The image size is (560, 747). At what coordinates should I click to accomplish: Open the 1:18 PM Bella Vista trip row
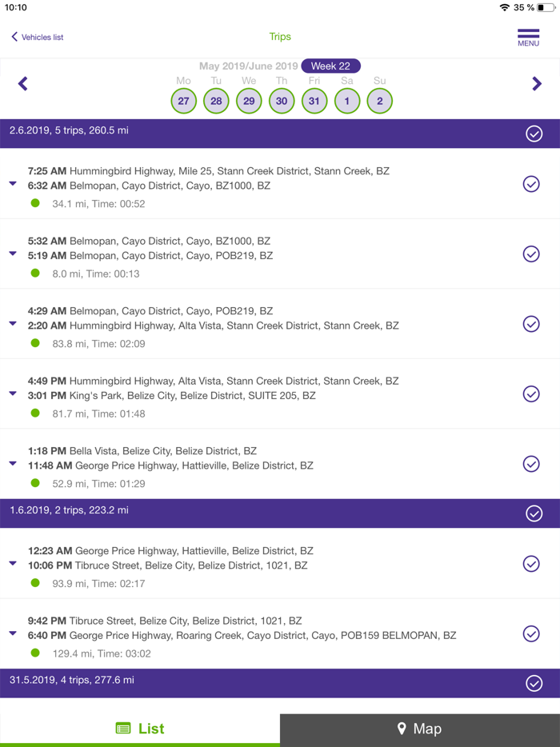tap(240, 465)
